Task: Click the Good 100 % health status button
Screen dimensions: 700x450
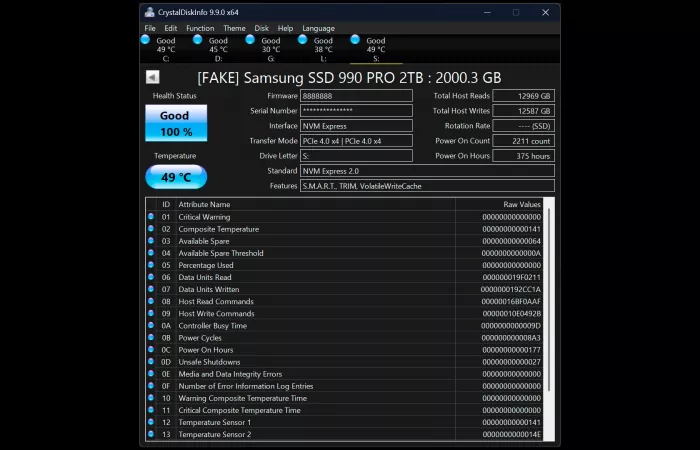Action: [x=176, y=123]
